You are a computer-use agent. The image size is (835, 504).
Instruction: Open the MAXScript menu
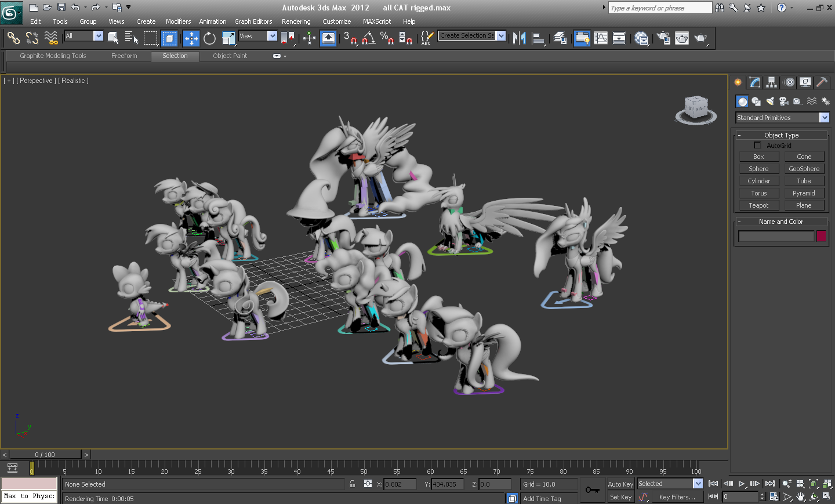[377, 21]
